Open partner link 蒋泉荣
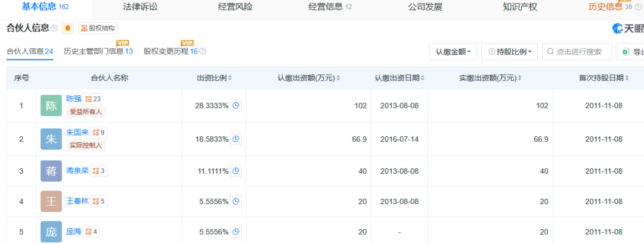This screenshot has width=644, height=244. [77, 171]
